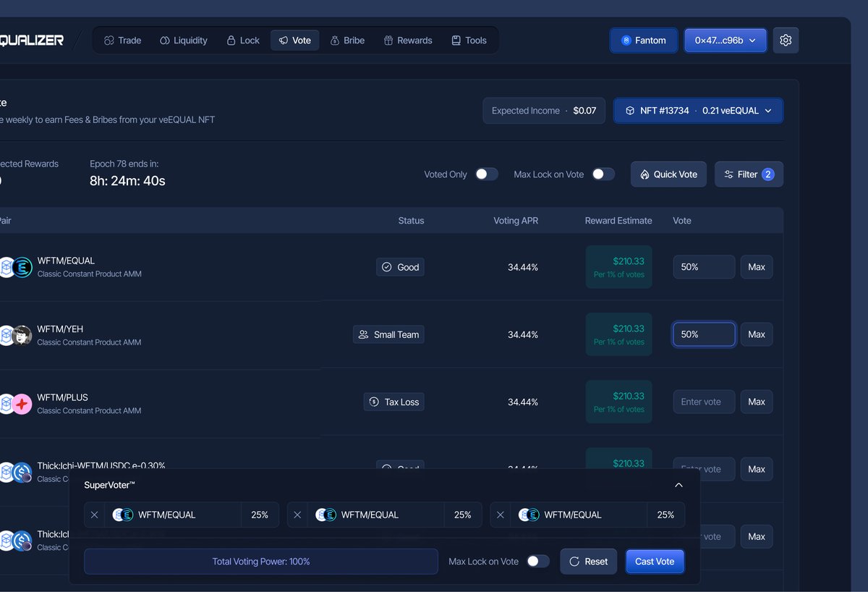Click Max for Thick:Ichi-WFTM/USDC.e row
The width and height of the screenshot is (868, 592).
[x=757, y=469]
